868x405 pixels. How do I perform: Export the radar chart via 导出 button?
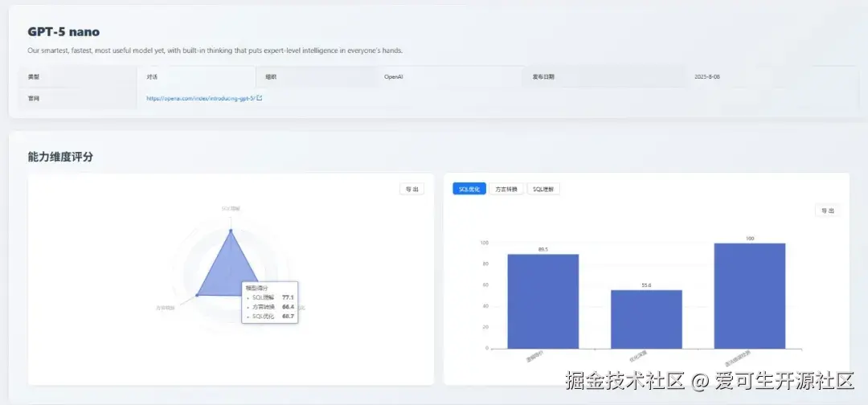coord(411,189)
